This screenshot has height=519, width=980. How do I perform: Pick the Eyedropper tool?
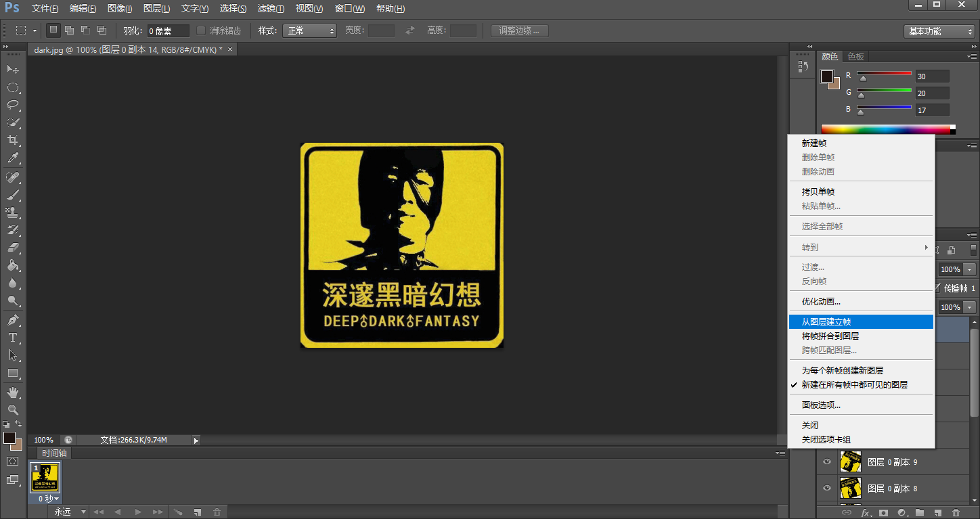click(13, 158)
